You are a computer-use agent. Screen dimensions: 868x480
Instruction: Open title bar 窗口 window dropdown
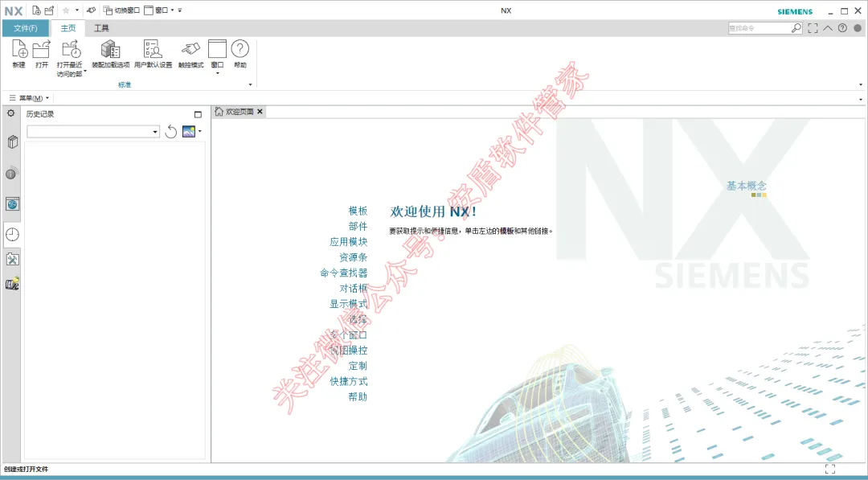159,10
